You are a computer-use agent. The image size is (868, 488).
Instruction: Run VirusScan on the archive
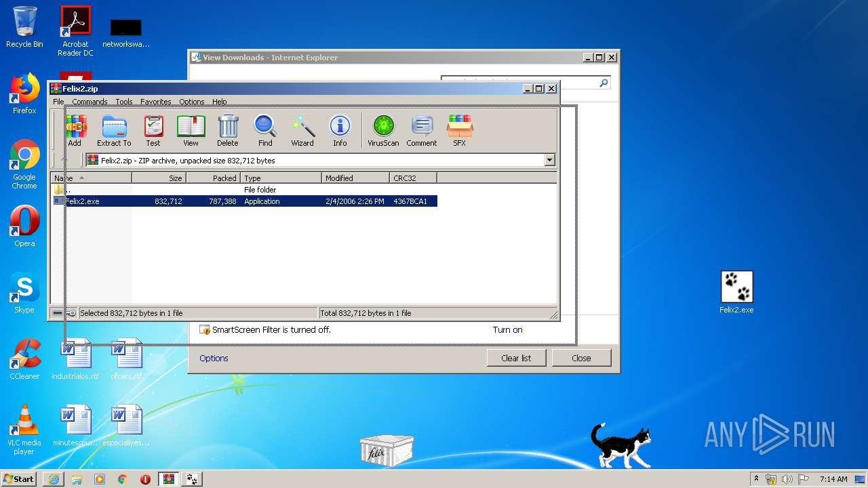383,131
